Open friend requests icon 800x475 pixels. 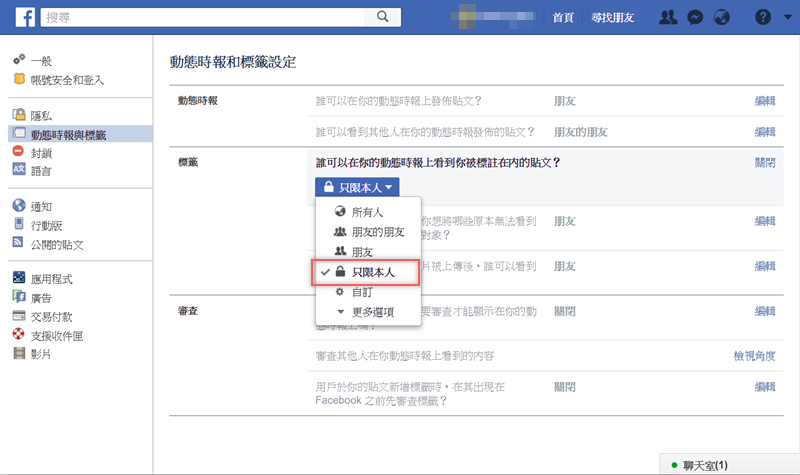(670, 17)
